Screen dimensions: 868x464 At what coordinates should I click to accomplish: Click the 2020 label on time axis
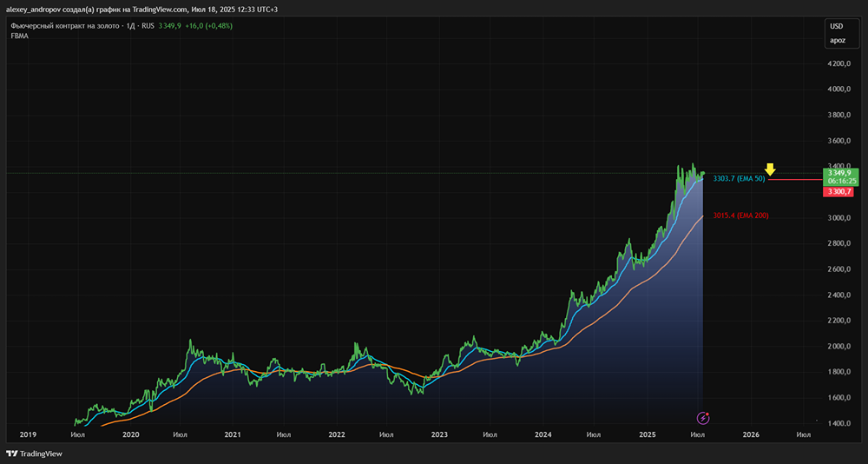[129, 435]
